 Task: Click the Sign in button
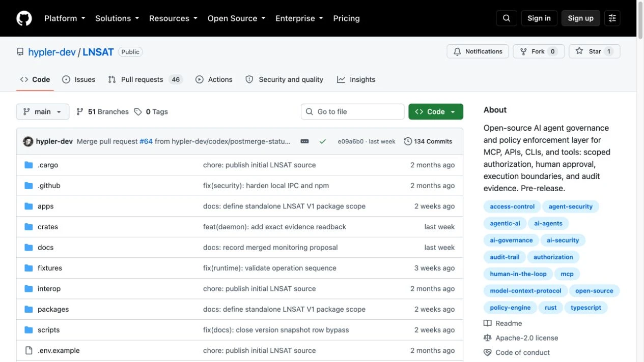click(x=539, y=18)
